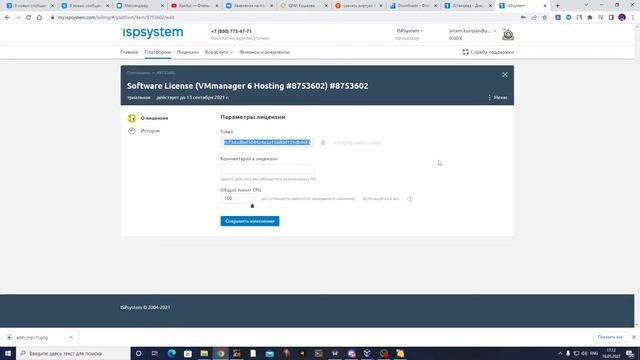Click the CPU limit field showing 100
This screenshot has width=640, height=360.
pyautogui.click(x=237, y=198)
